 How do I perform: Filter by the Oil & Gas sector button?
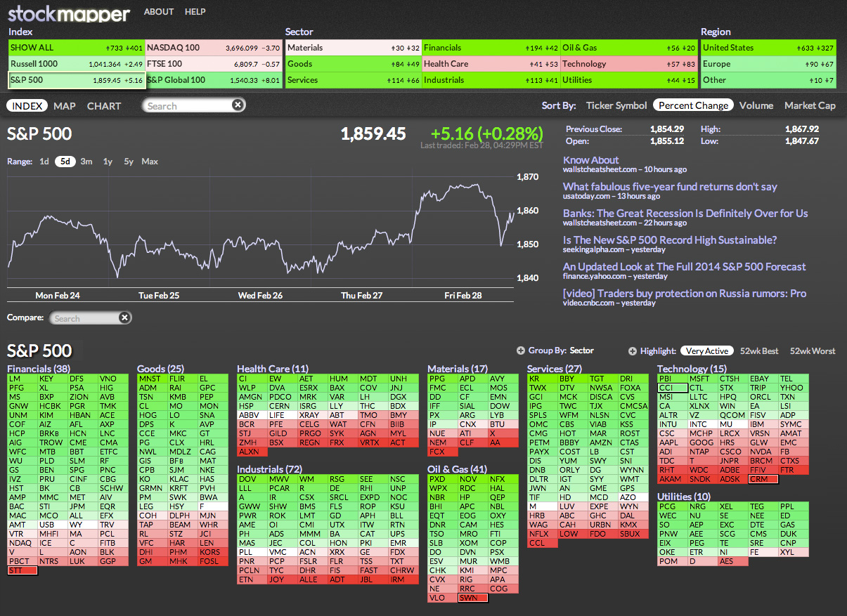pyautogui.click(x=629, y=48)
